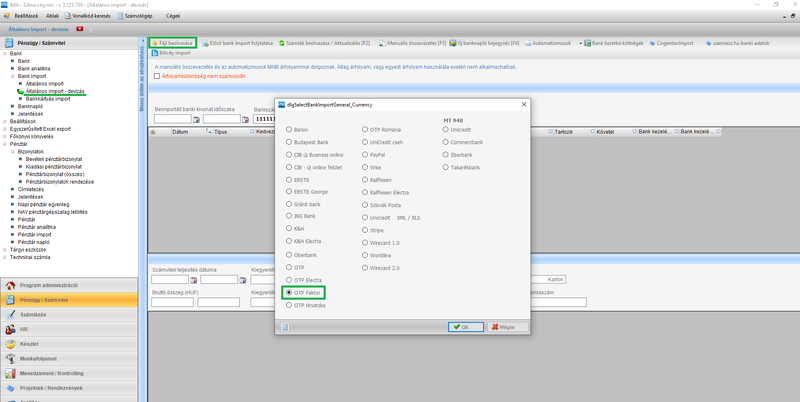Select Bankkártyás import in tree
The image size is (800, 402).
(48, 99)
